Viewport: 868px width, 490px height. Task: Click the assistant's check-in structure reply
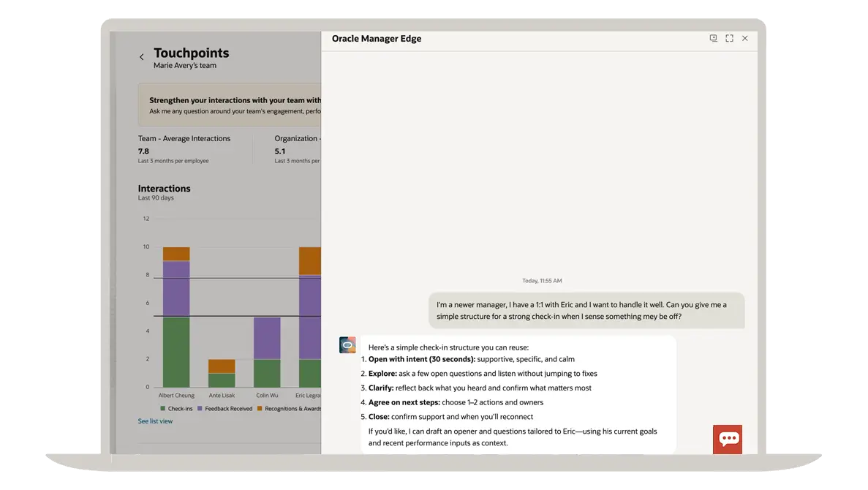512,395
